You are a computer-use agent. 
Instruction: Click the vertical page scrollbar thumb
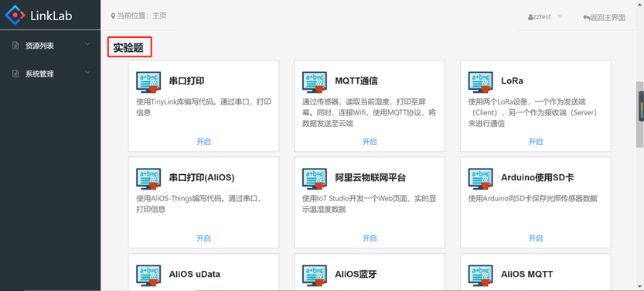pos(640,114)
